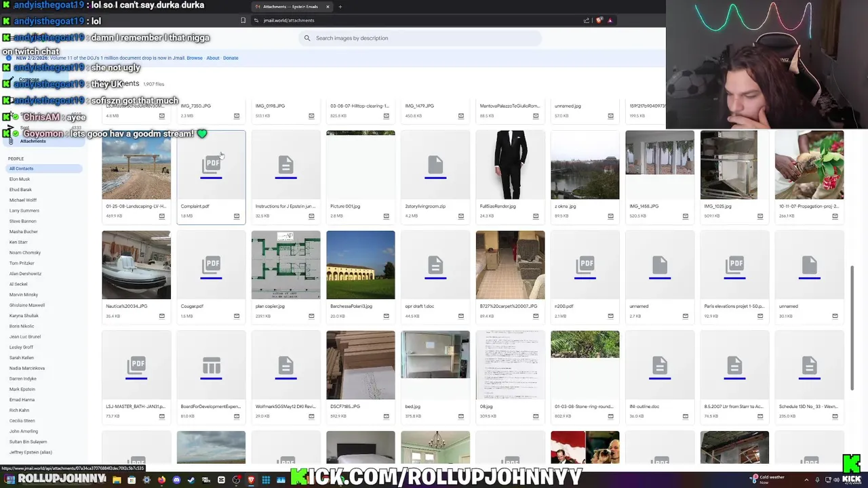Open a new browser tab
The image size is (868, 488).
point(340,7)
